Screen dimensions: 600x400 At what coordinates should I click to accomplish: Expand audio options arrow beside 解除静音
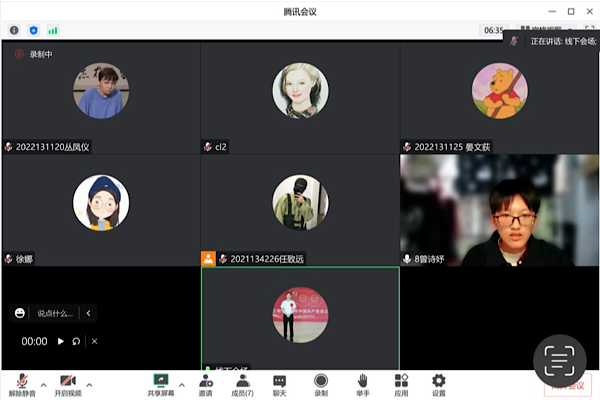45,384
